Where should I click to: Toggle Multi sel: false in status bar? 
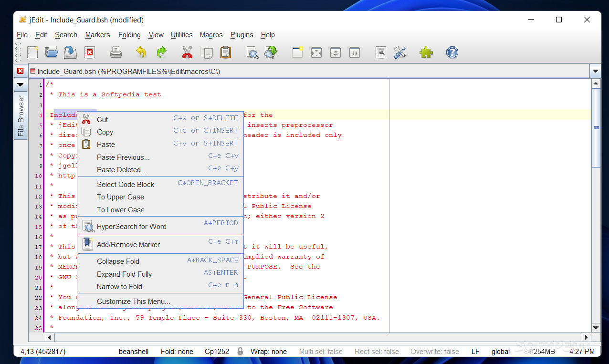[321, 352]
